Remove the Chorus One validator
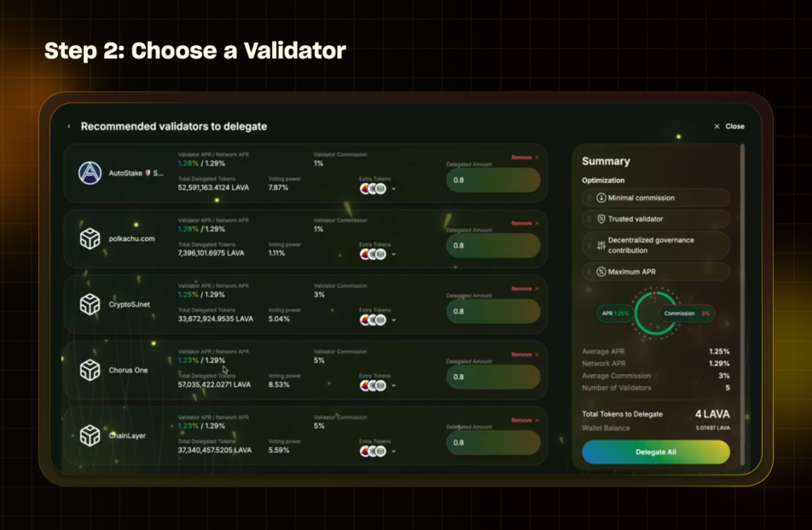The image size is (812, 530). pos(525,355)
